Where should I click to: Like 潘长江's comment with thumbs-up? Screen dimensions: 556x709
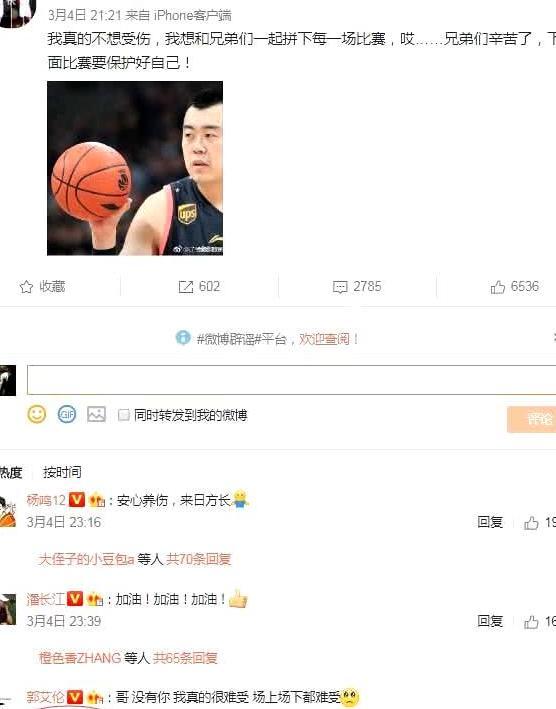[x=531, y=622]
